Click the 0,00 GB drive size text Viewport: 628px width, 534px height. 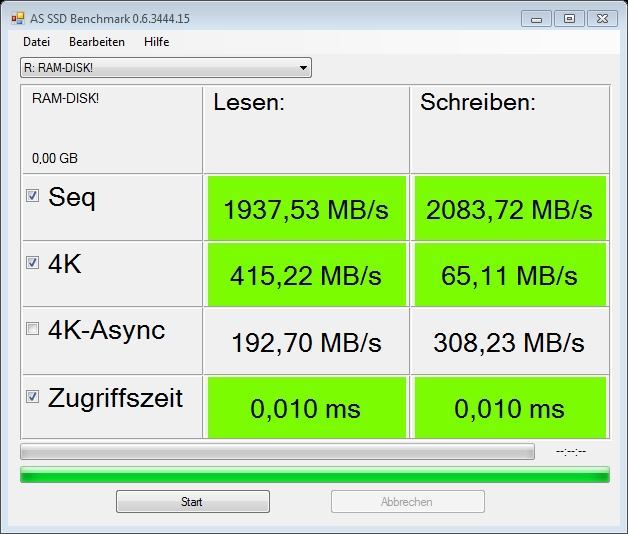pos(55,158)
